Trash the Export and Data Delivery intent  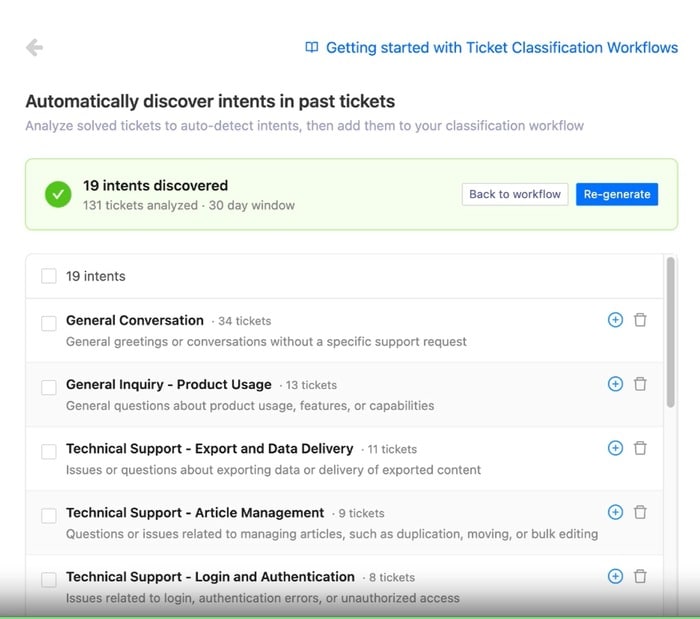pos(640,448)
